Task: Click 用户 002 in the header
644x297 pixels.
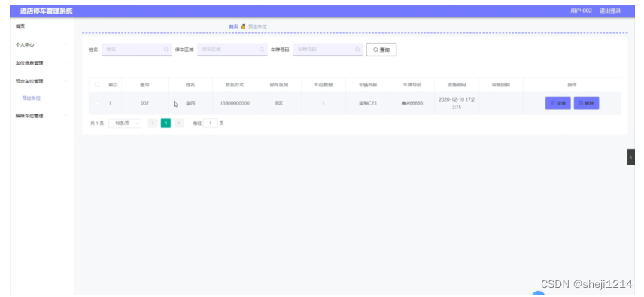Action: [x=581, y=11]
